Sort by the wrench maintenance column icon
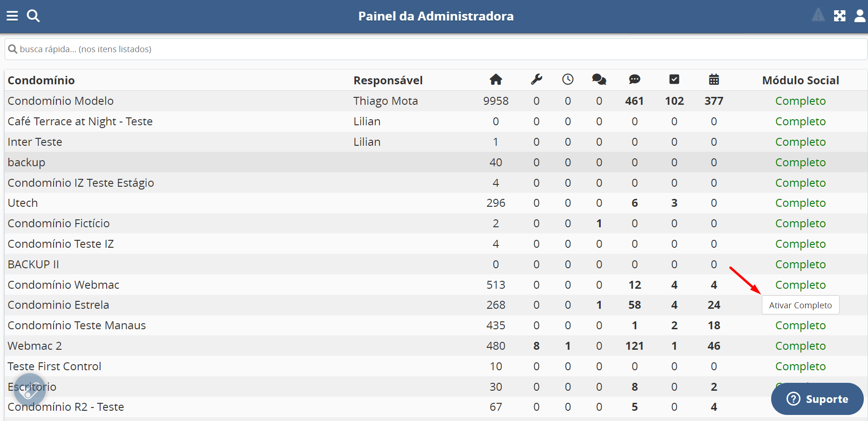The width and height of the screenshot is (868, 421). point(536,80)
